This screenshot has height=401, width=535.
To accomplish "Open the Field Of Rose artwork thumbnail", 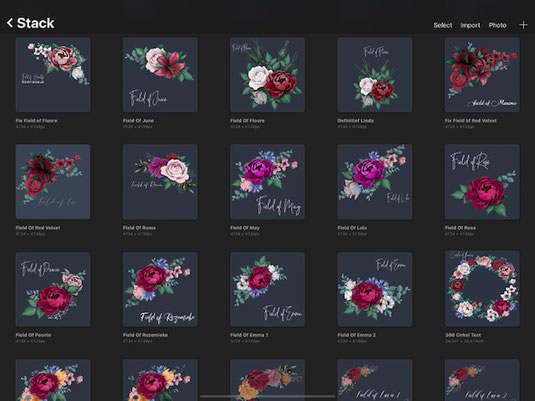I will click(x=482, y=182).
